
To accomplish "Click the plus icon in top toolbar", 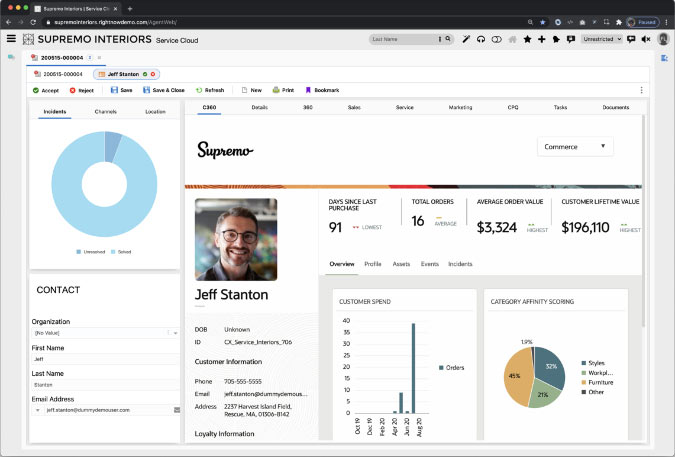I will [541, 39].
